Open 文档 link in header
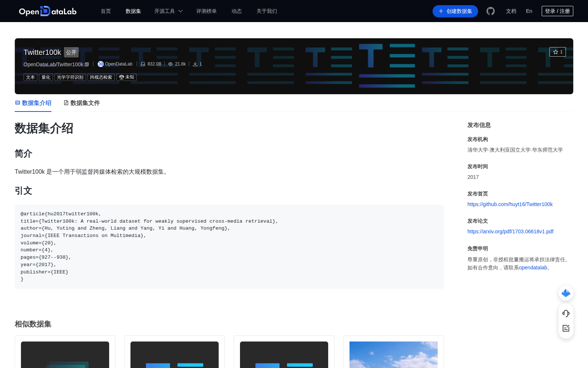This screenshot has height=368, width=588. (x=511, y=11)
